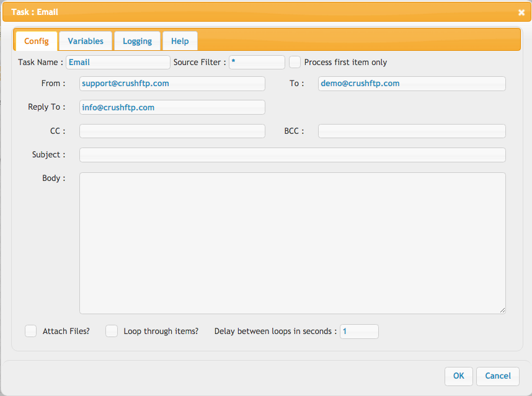Confirm with the OK button
Screen dimensions: 532x396
coord(458,376)
